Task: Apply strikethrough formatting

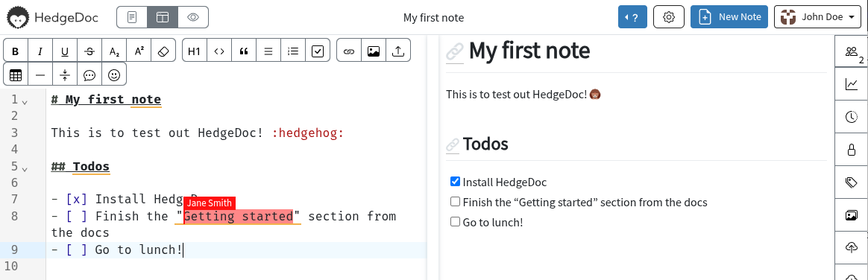Action: 89,51
